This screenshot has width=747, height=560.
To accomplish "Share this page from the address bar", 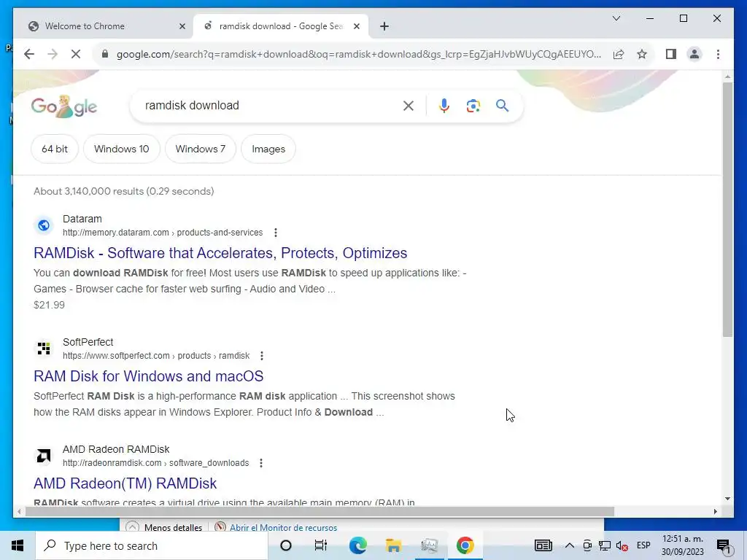I will pos(619,54).
